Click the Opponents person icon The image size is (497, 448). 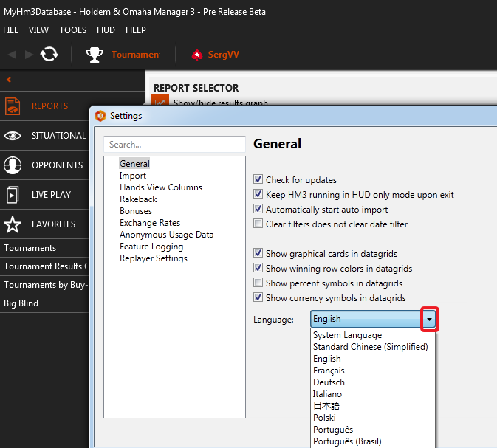tap(13, 165)
